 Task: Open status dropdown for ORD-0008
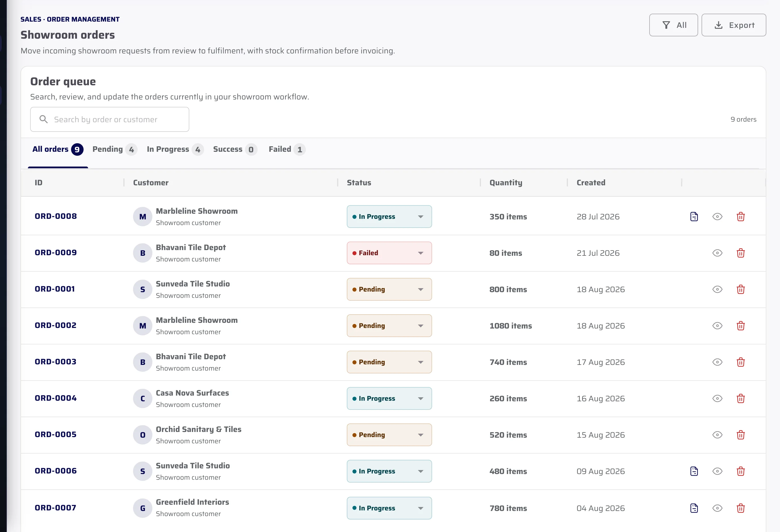tap(389, 217)
